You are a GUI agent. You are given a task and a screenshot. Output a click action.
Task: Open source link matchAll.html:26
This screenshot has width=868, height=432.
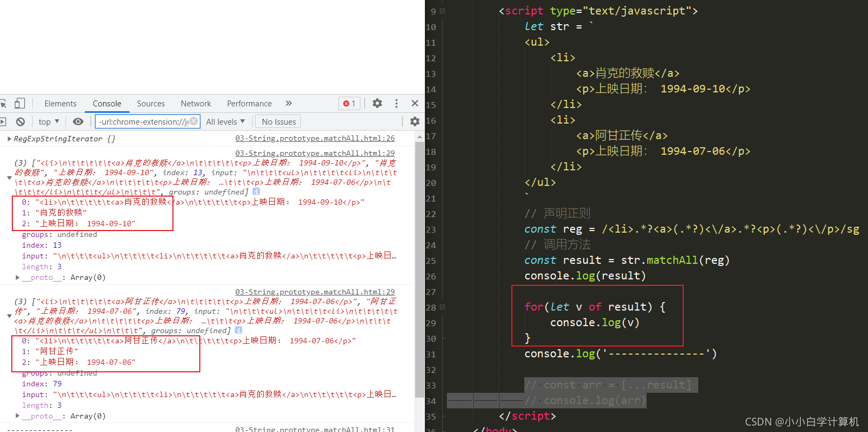point(315,139)
